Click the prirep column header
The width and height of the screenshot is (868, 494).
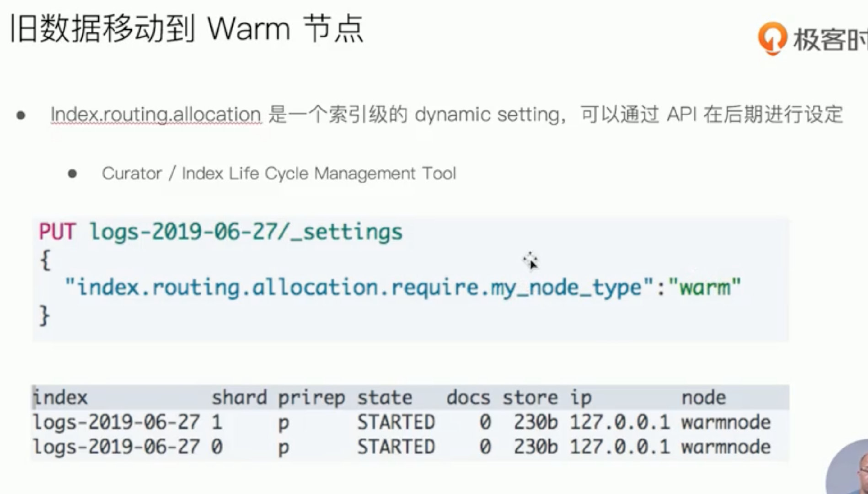click(311, 397)
